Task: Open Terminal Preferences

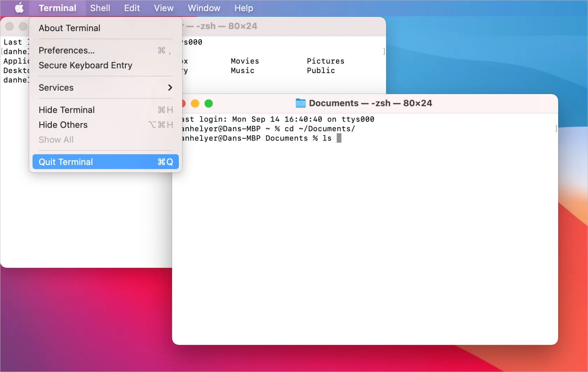Action: coord(66,50)
